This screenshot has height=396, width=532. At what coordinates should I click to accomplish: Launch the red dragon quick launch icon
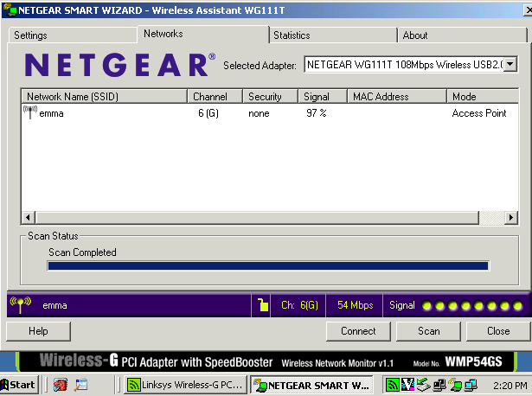click(61, 385)
